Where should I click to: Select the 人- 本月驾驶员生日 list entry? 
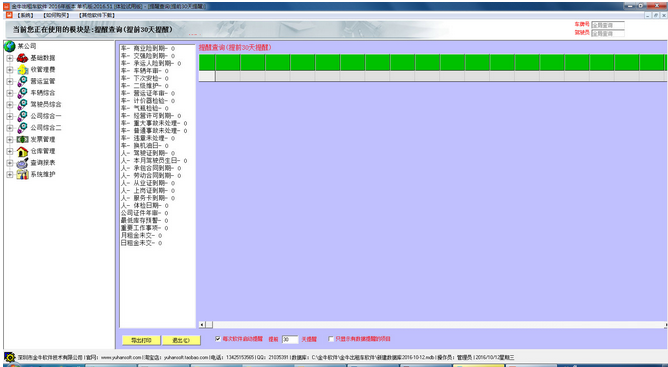click(x=154, y=161)
